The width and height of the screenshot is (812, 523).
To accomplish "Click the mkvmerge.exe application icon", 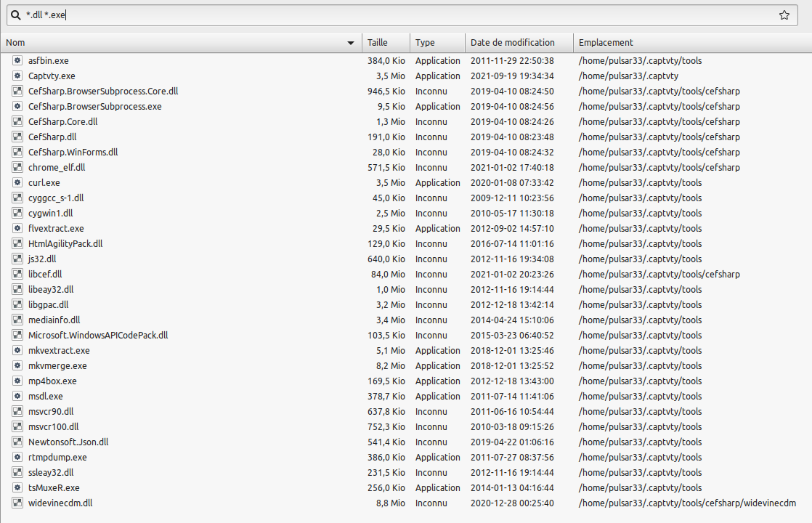I will 17,366.
